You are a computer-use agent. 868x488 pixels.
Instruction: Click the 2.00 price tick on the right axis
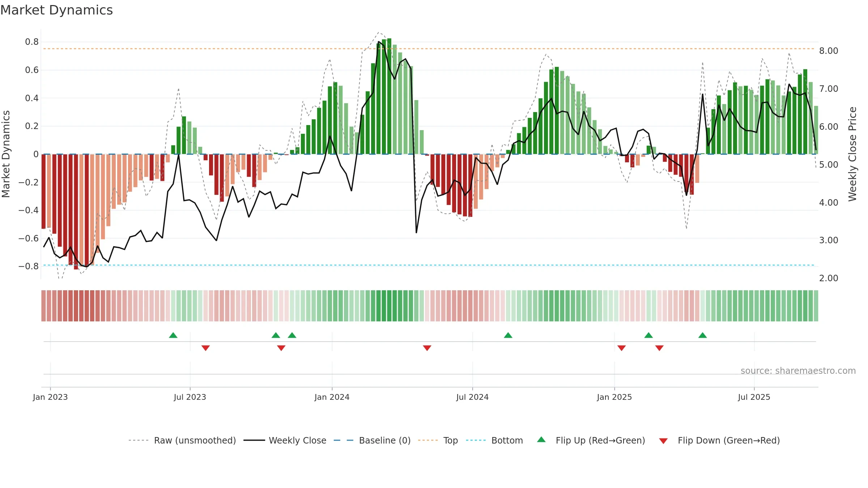[829, 278]
